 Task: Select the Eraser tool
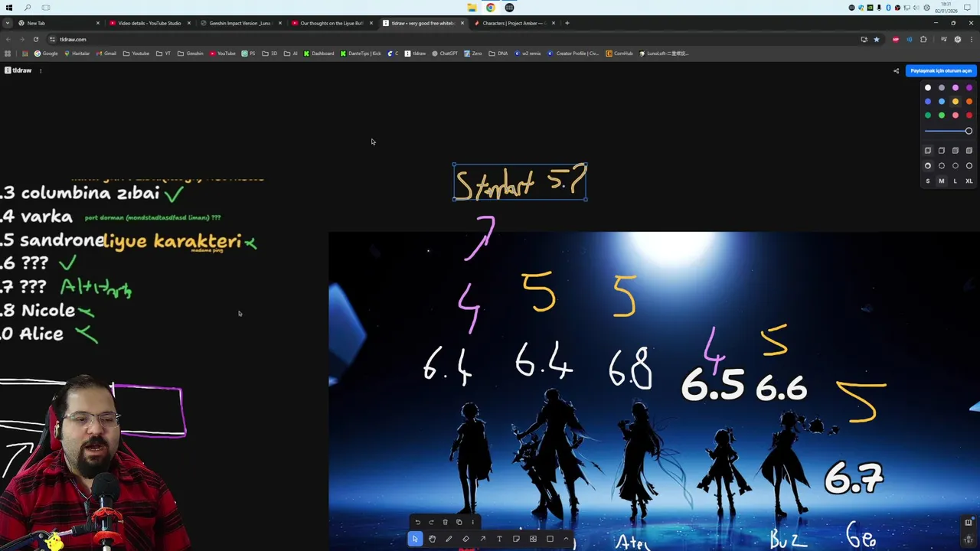(x=465, y=539)
